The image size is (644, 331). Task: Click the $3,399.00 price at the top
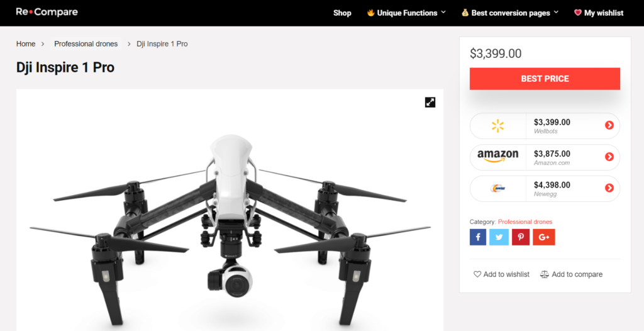[496, 53]
